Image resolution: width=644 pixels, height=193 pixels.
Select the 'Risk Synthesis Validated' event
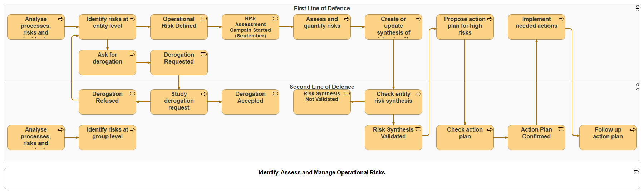(393, 137)
